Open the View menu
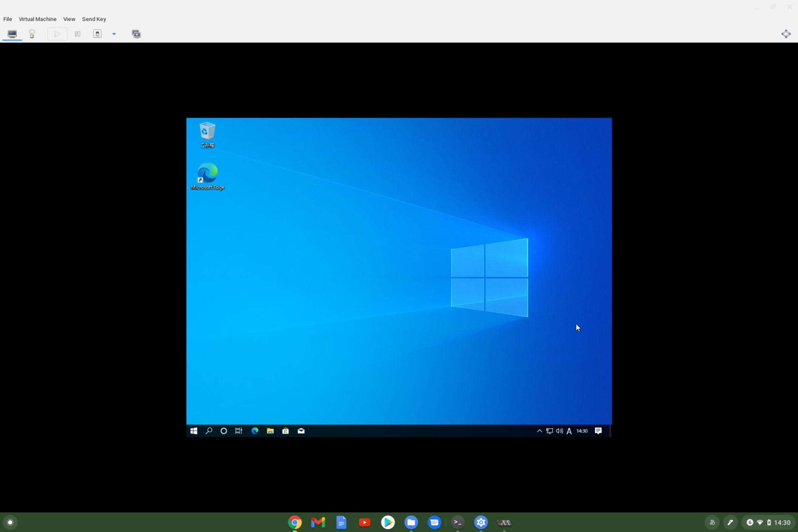The image size is (798, 532). coord(69,19)
